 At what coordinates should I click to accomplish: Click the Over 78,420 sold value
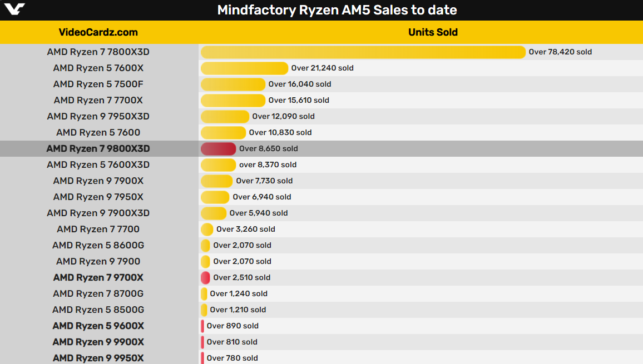click(x=560, y=52)
